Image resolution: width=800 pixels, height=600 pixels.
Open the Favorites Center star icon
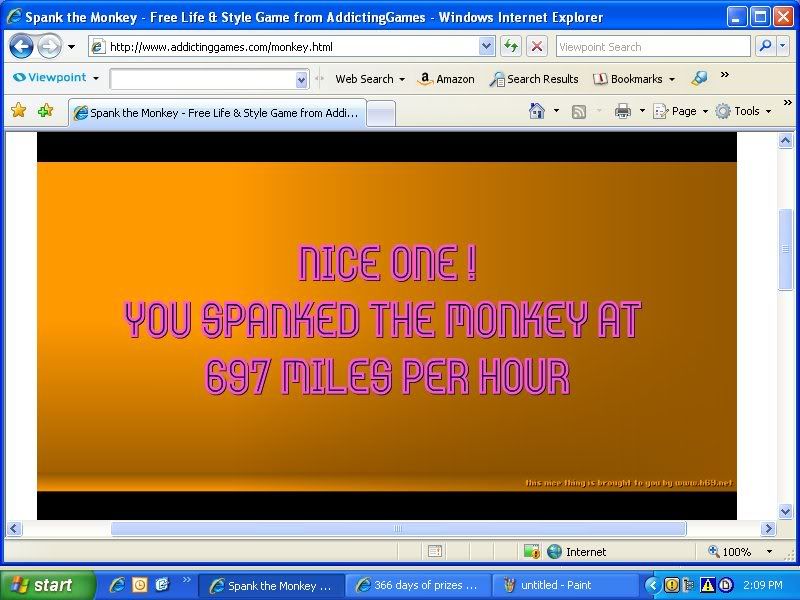click(x=18, y=111)
